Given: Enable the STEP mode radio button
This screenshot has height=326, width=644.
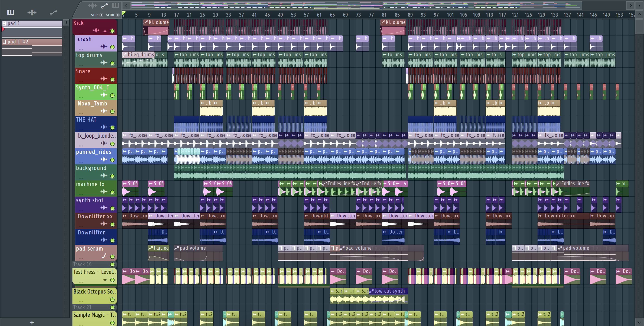Looking at the screenshot, I should [101, 15].
